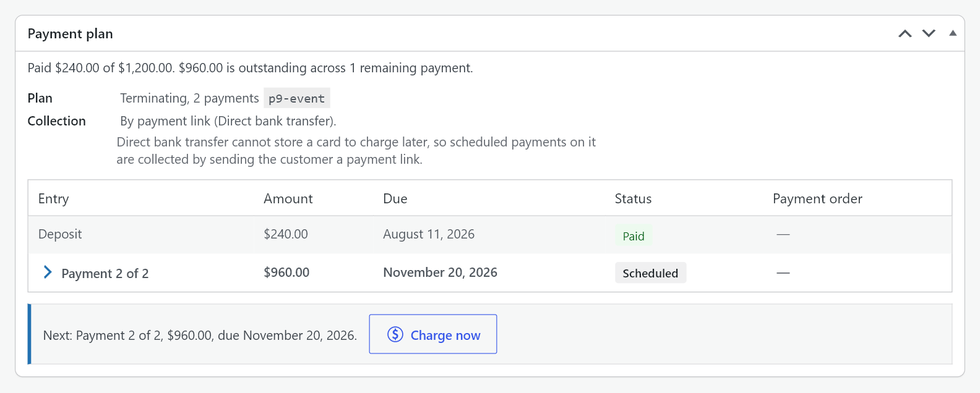The height and width of the screenshot is (393, 980).
Task: Click the Payment 2 of 2 entry label
Action: tap(105, 273)
